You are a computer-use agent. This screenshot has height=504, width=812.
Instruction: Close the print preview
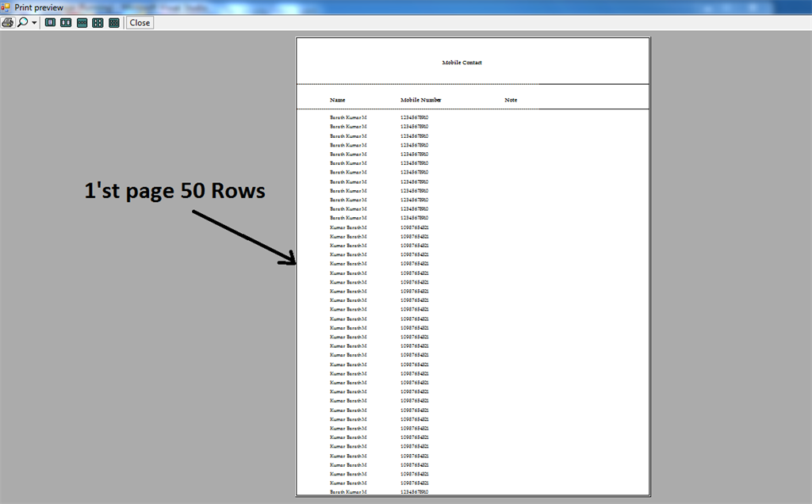(x=139, y=22)
